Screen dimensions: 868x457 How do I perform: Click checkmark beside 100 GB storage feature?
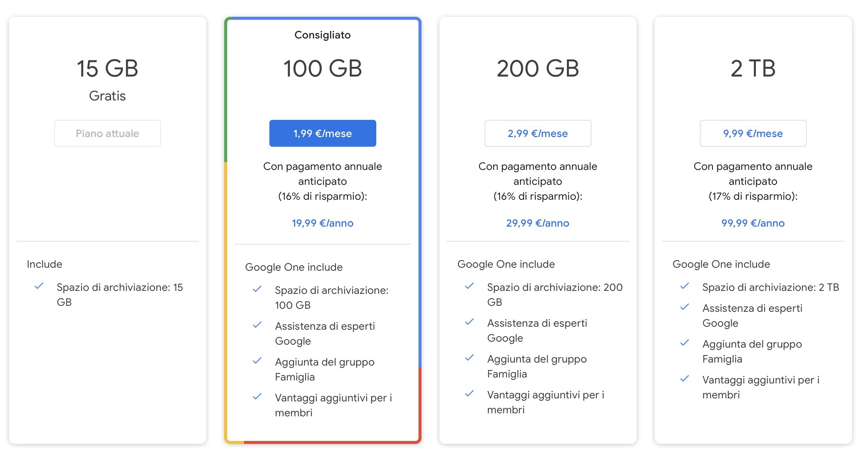coord(257,289)
